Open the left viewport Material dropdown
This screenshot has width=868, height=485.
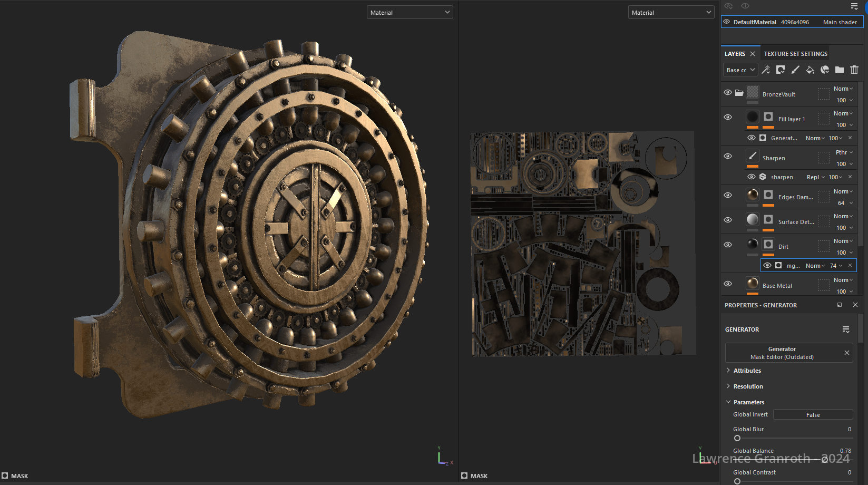pos(409,13)
